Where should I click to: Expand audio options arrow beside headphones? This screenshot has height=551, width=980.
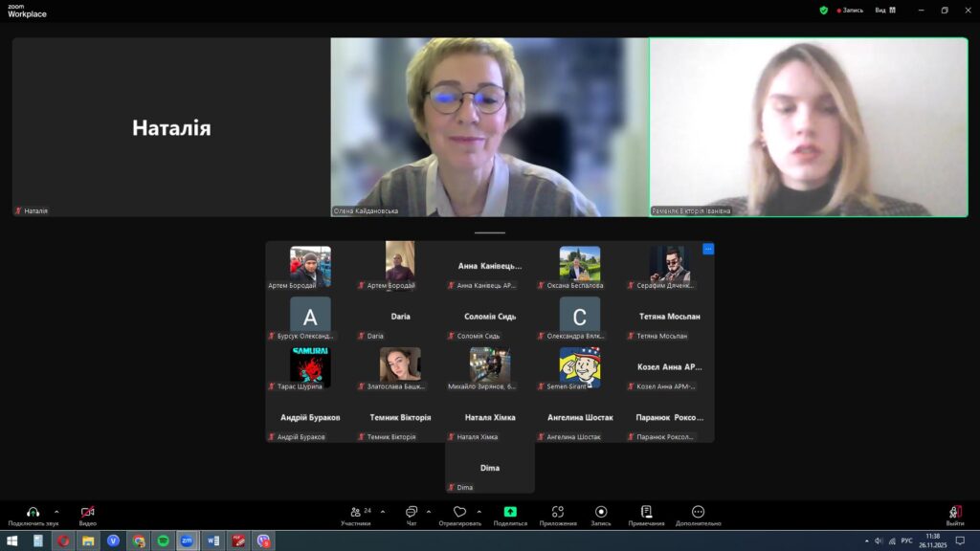tap(56, 511)
